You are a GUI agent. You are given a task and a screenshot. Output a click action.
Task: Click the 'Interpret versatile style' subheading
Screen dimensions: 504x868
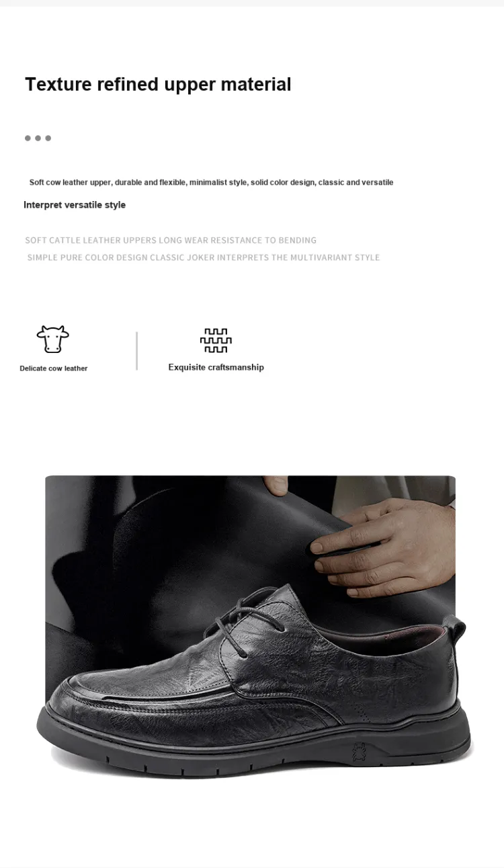(75, 204)
